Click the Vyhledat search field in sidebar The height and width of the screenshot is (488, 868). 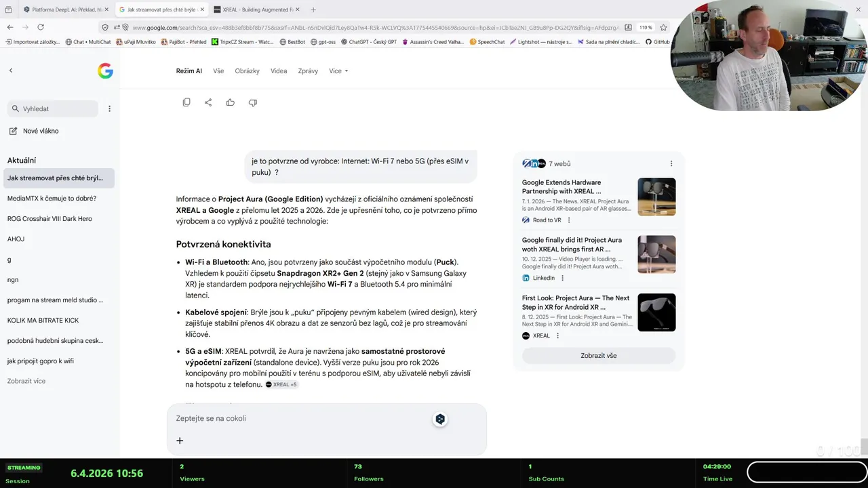pos(53,108)
